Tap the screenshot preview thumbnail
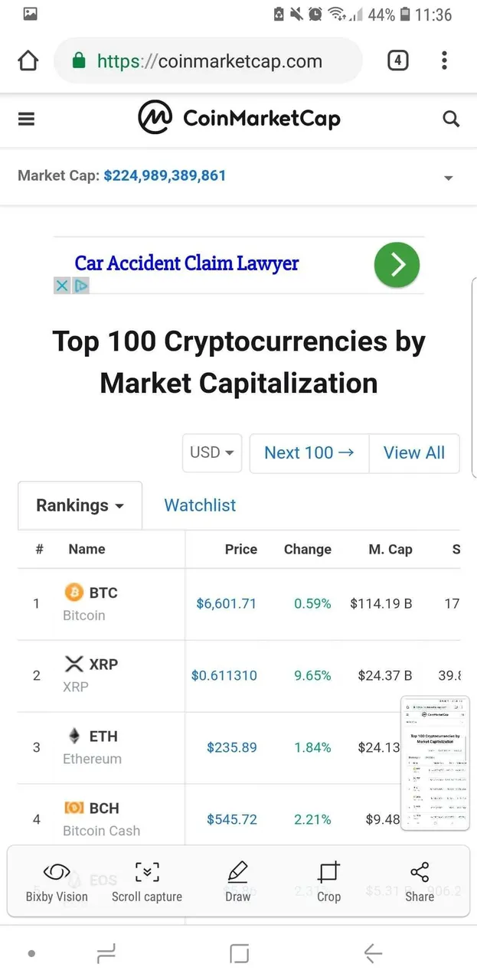Viewport: 477px width, 980px height. pos(435,763)
